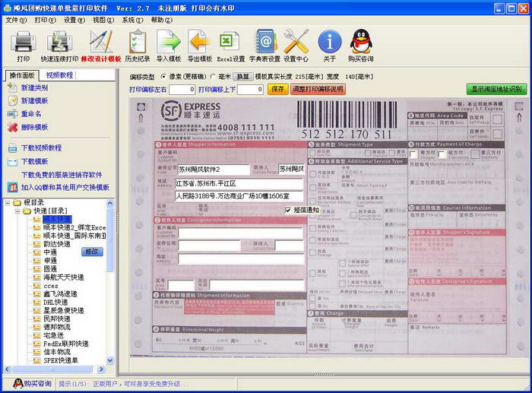Viewport: 532px width, 393px height.
Task: Toggle the 短信通知 checkbox
Action: (x=288, y=210)
